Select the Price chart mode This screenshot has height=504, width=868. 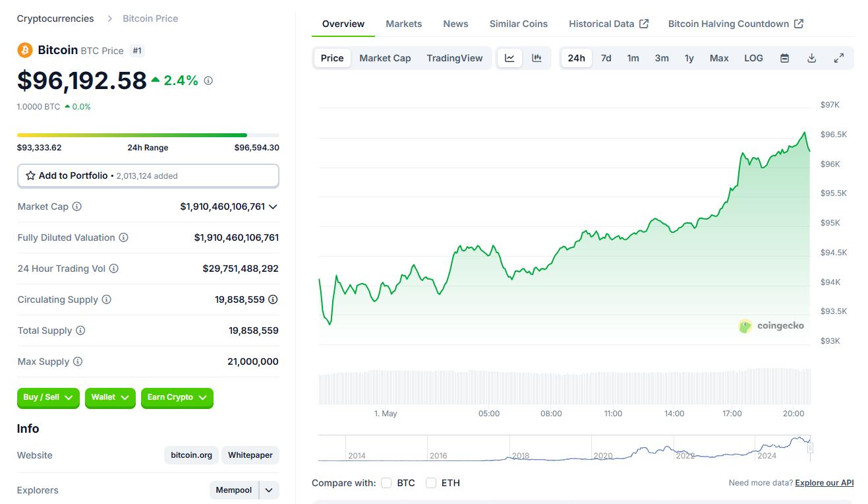pyautogui.click(x=332, y=58)
